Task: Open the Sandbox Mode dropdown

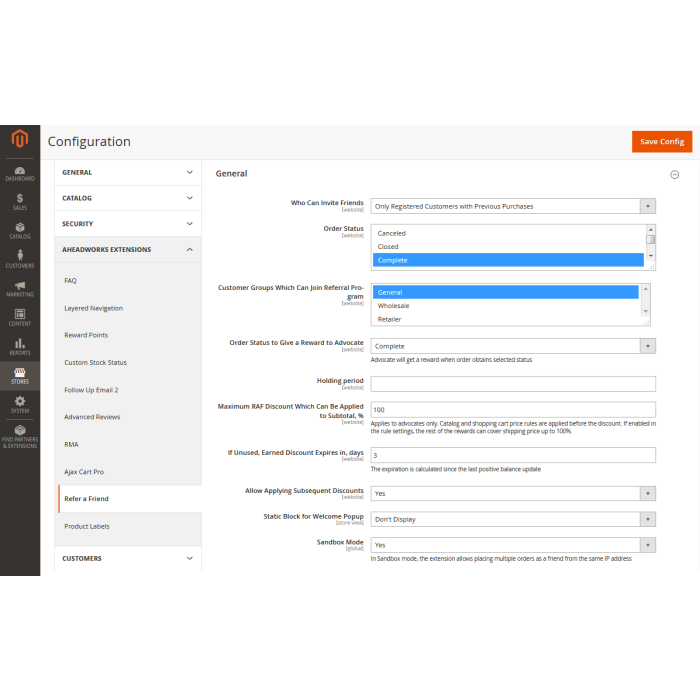Action: coord(513,545)
